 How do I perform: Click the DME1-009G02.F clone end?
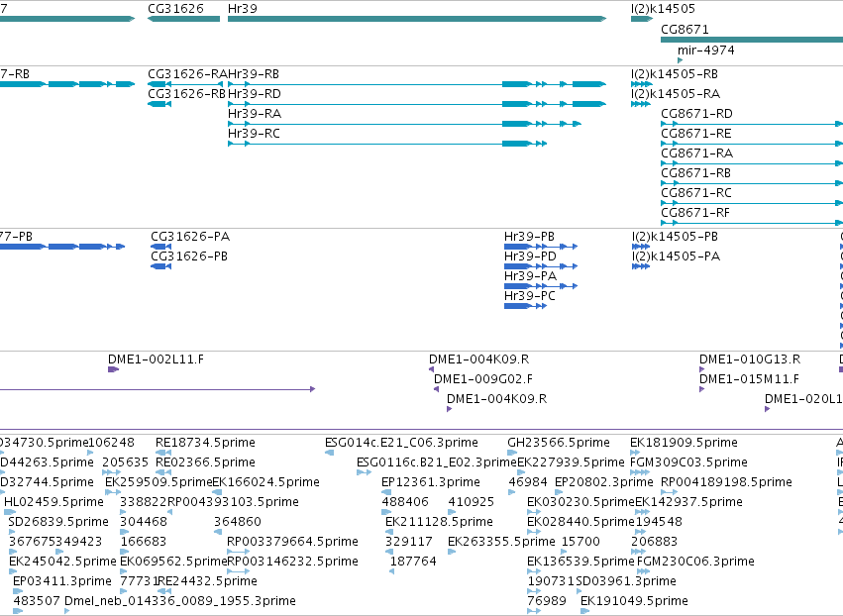[483, 379]
